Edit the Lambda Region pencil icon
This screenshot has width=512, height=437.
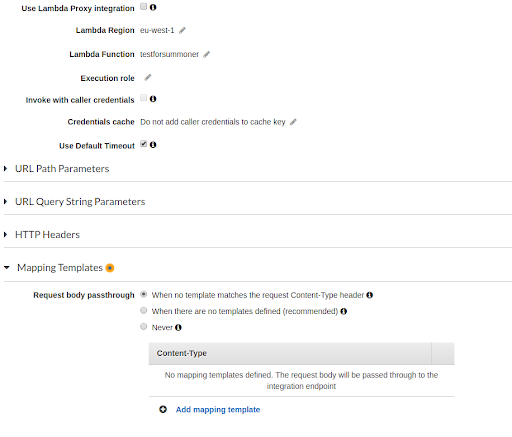click(182, 30)
